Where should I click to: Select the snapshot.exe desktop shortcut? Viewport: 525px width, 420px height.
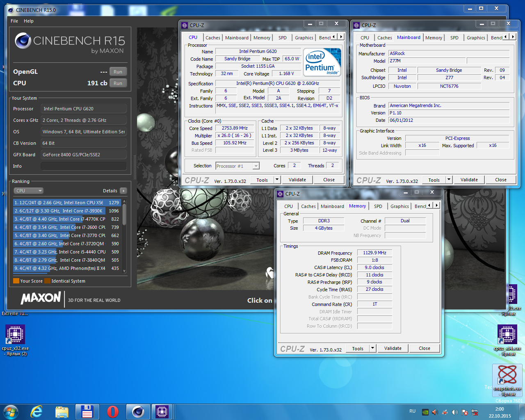coord(507,380)
